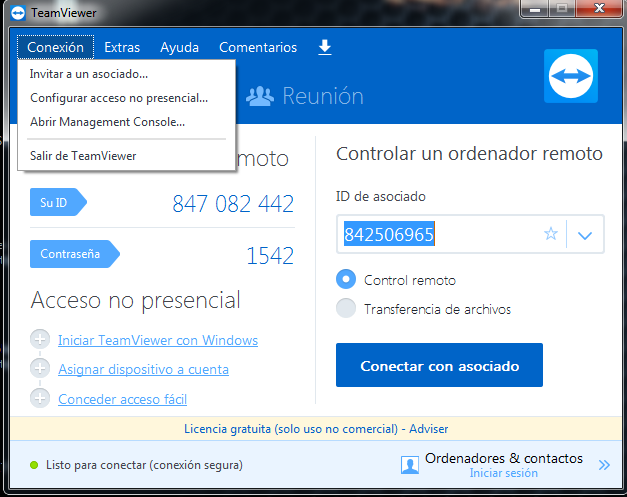The height and width of the screenshot is (497, 627).
Task: Open the Extras menu
Action: click(122, 47)
